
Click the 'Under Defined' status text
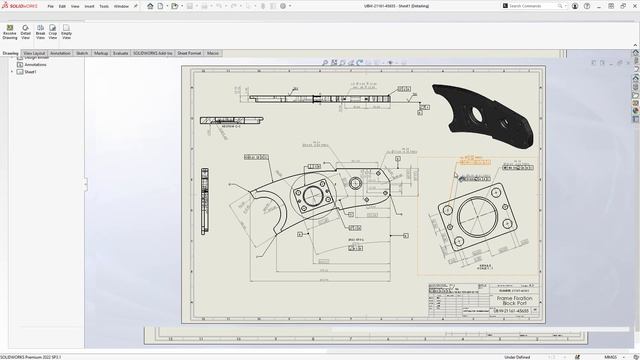pyautogui.click(x=517, y=357)
